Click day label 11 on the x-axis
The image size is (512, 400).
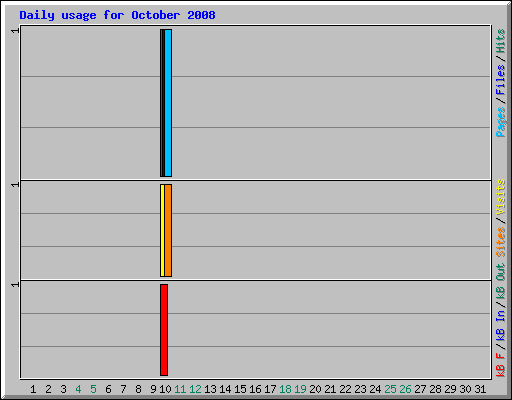(x=180, y=389)
